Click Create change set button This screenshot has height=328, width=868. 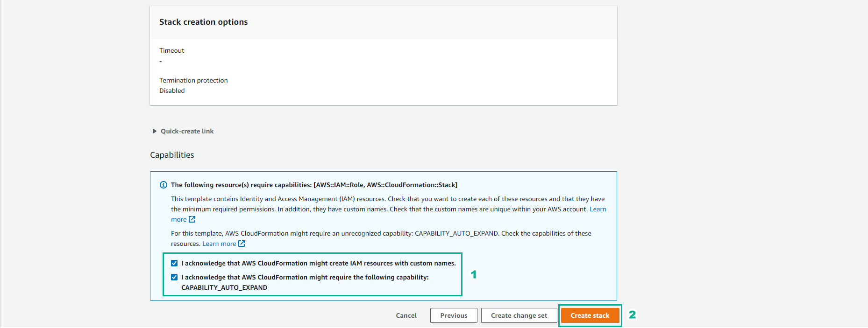pyautogui.click(x=519, y=315)
